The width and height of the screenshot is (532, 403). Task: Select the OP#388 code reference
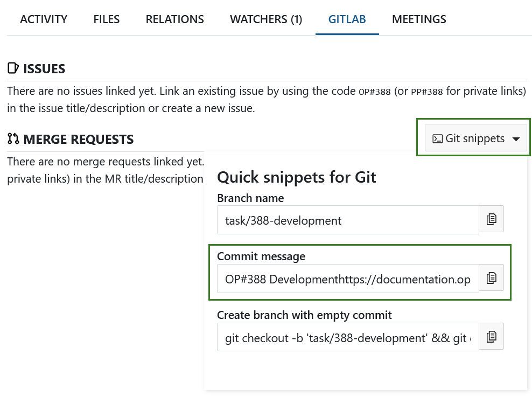374,92
